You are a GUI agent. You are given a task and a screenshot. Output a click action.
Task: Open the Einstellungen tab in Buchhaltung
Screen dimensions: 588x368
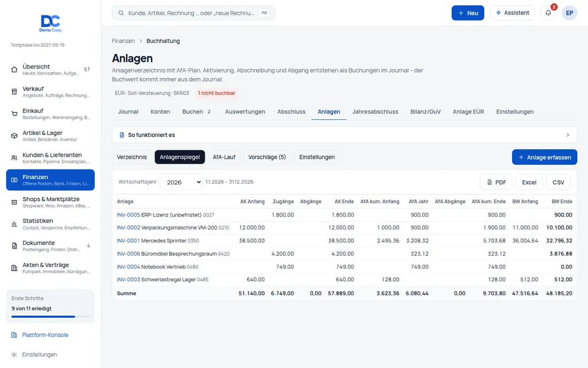(514, 112)
